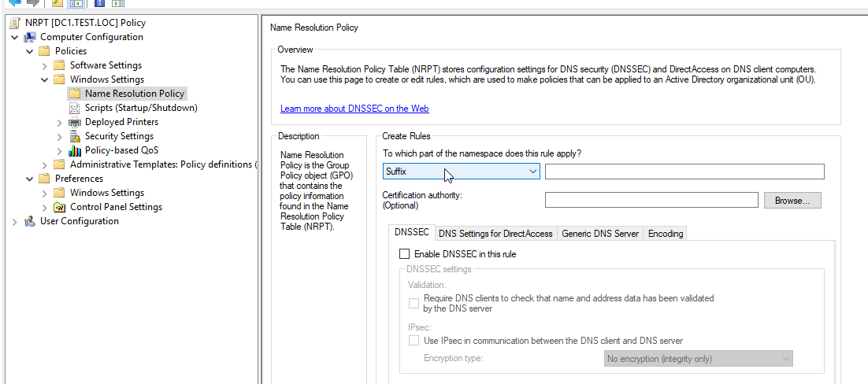
Task: Click the Certification authority text field
Action: pyautogui.click(x=651, y=200)
